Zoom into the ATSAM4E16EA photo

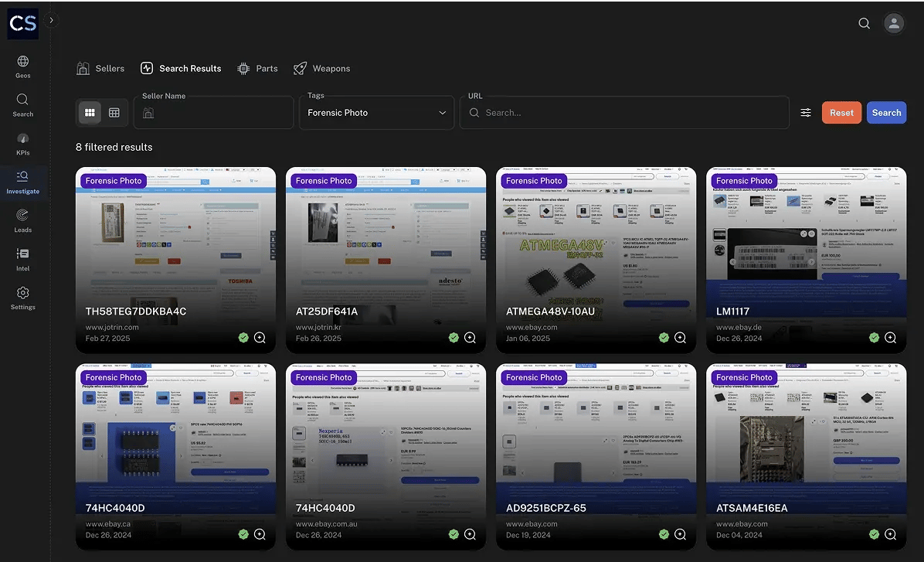891,534
